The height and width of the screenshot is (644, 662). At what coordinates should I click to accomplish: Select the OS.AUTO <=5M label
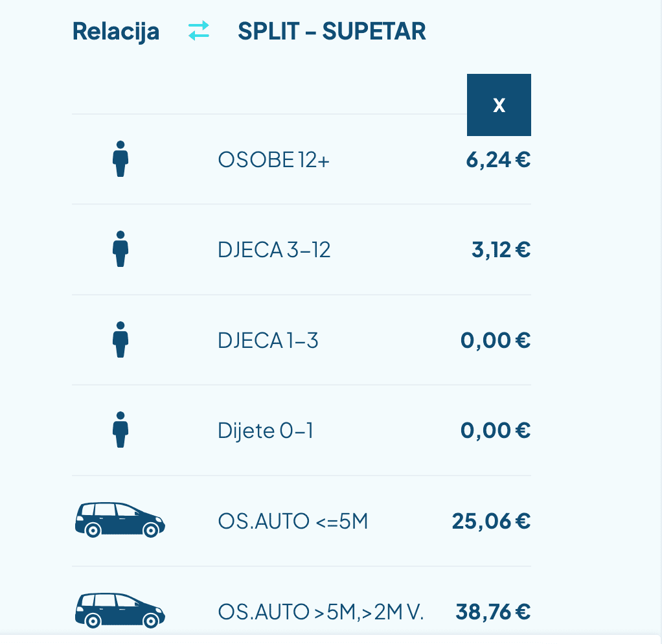(x=293, y=522)
